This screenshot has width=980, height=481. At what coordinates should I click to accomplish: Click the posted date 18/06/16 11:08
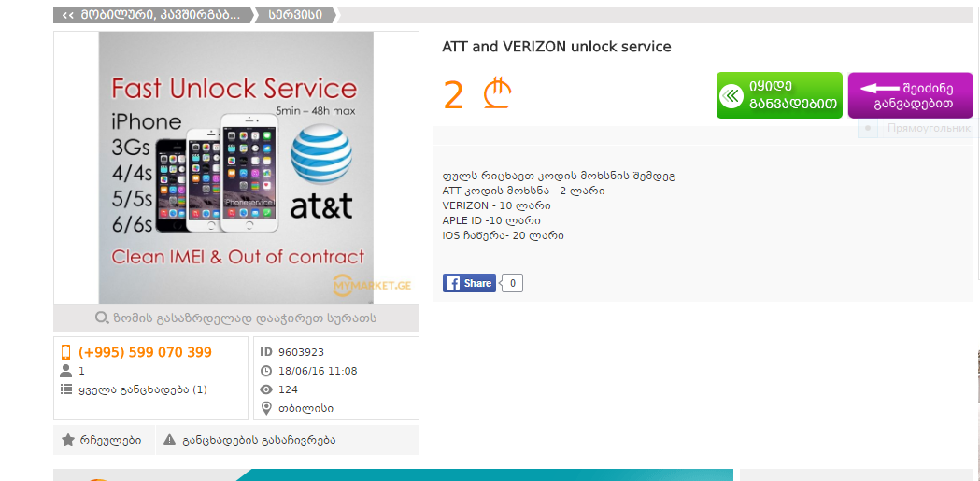[319, 371]
